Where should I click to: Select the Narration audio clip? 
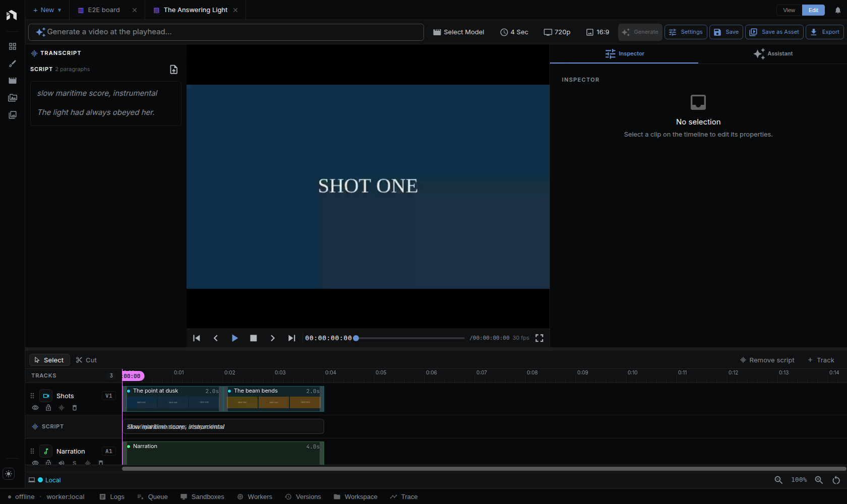click(223, 453)
